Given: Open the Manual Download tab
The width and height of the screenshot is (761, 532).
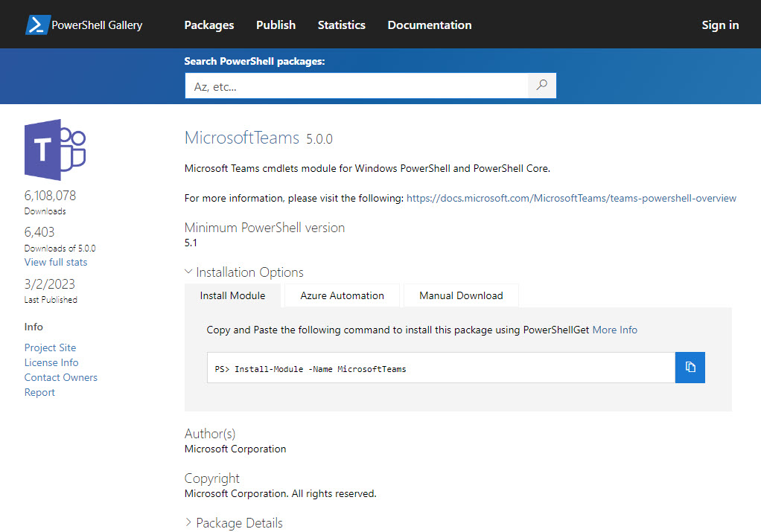Looking at the screenshot, I should pos(460,295).
